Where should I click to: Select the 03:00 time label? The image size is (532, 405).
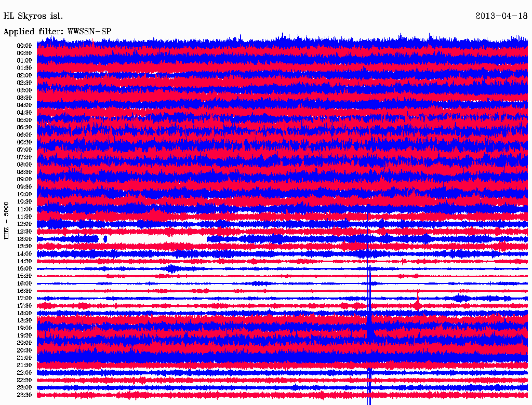(x=24, y=90)
